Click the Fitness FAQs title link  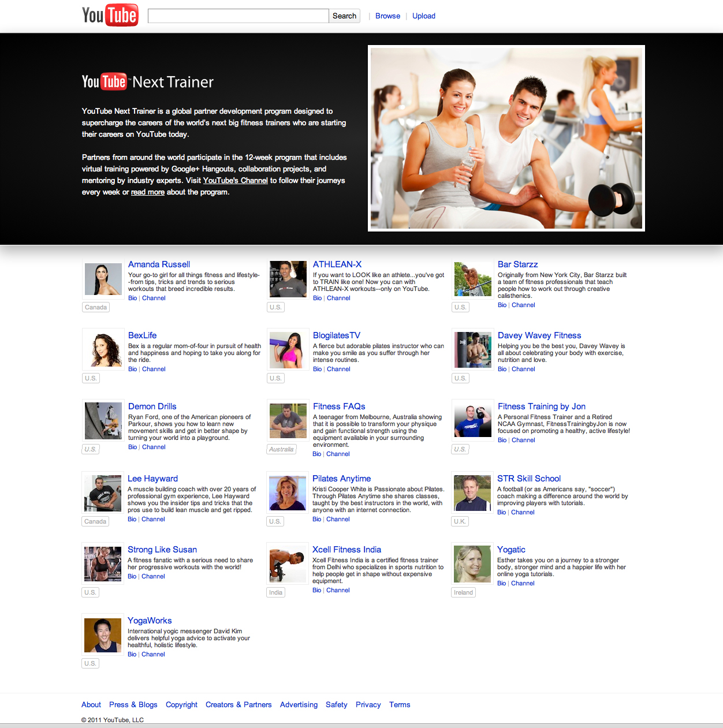tap(339, 406)
